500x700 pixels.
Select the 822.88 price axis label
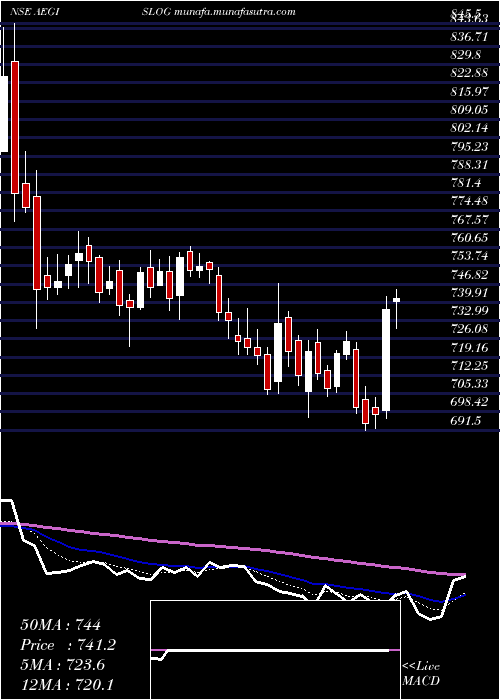click(469, 73)
